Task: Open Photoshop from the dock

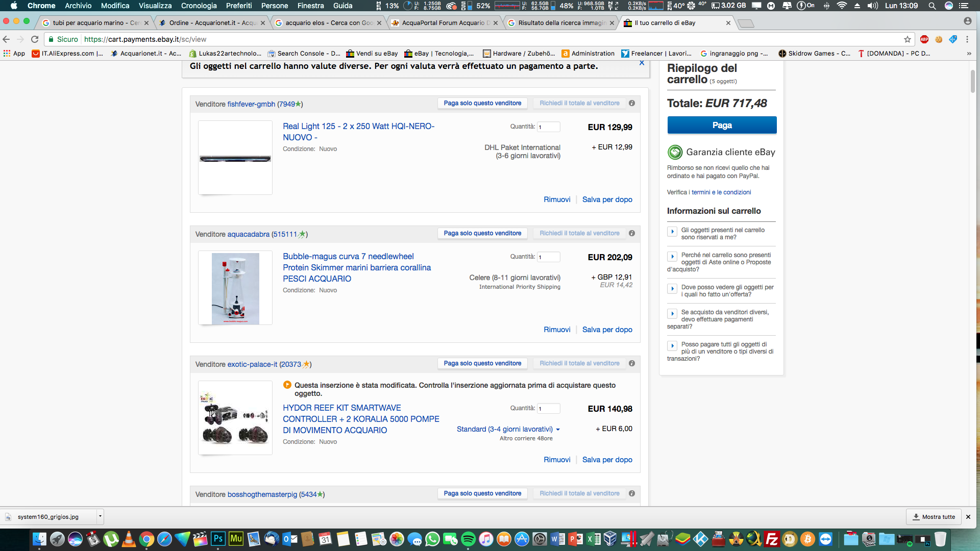Action: tap(218, 539)
